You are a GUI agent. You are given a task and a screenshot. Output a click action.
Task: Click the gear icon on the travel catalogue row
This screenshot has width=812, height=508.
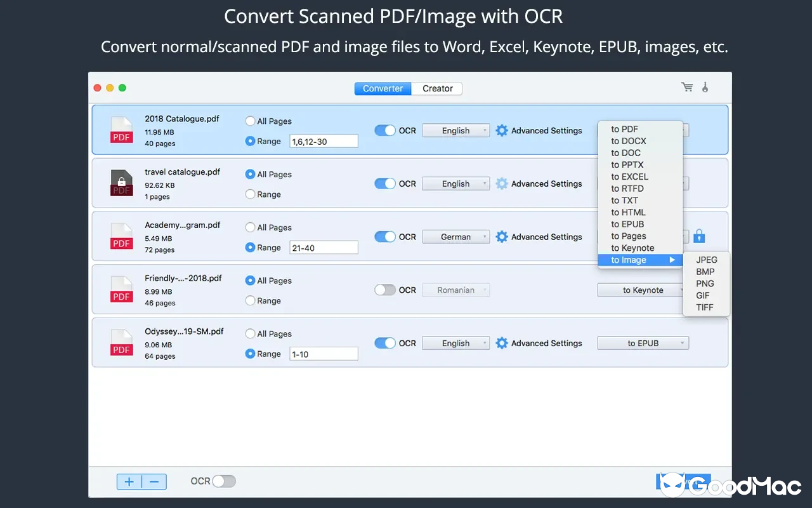click(x=501, y=184)
